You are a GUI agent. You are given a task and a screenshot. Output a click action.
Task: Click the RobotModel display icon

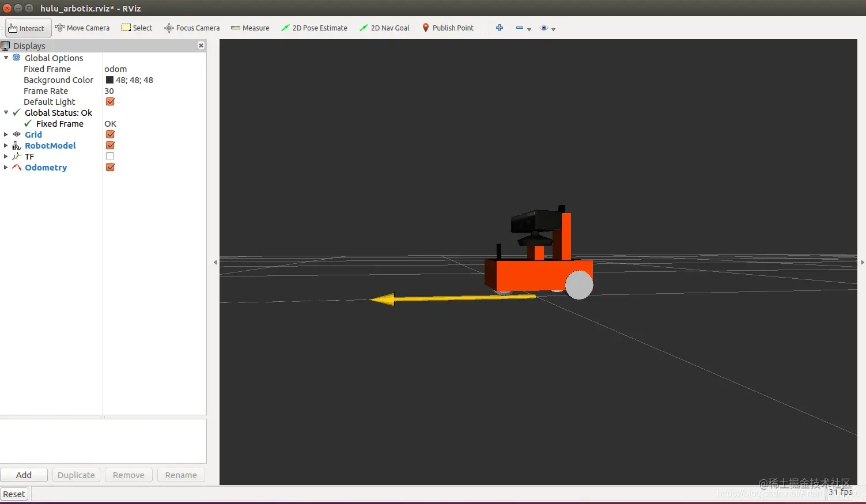pyautogui.click(x=17, y=145)
